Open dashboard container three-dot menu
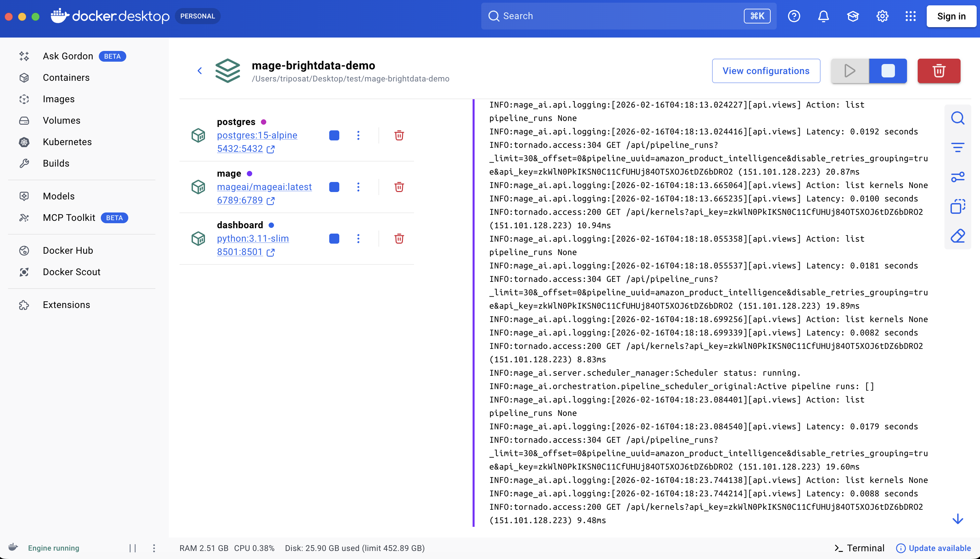This screenshot has width=980, height=559. [358, 238]
